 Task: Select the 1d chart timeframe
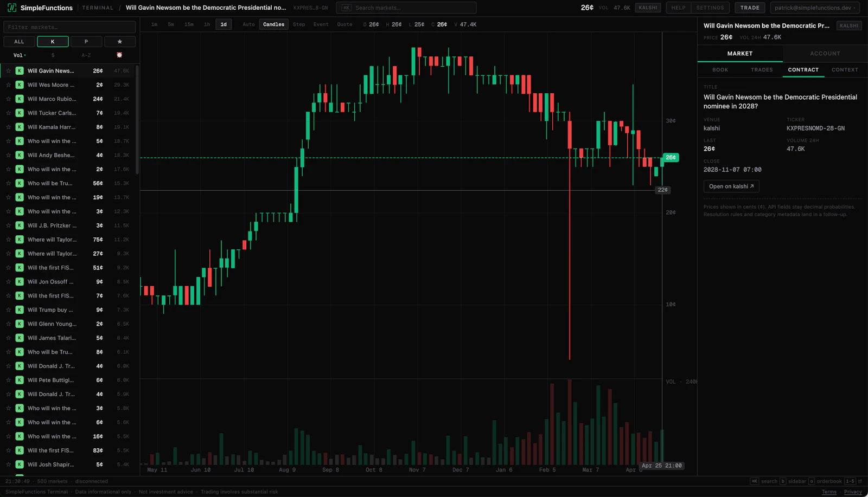click(224, 24)
